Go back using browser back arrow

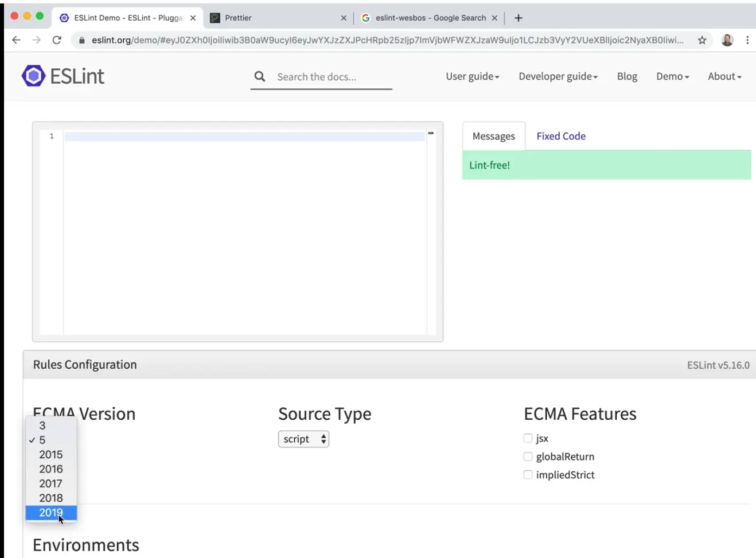coord(16,40)
